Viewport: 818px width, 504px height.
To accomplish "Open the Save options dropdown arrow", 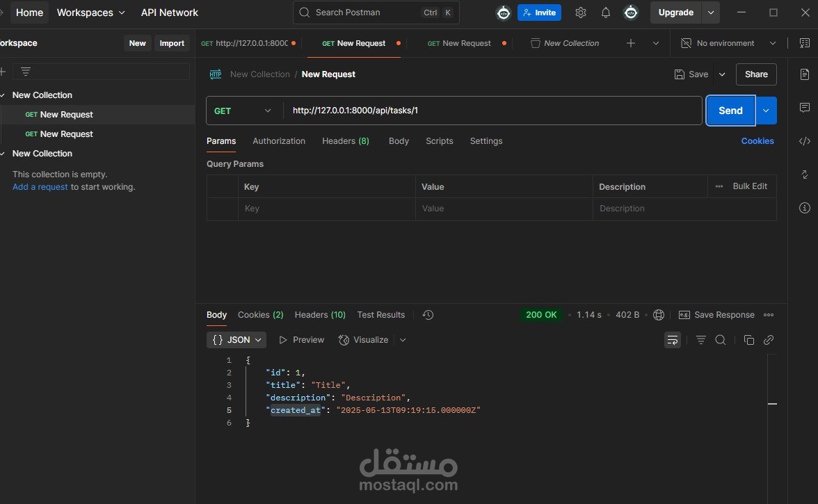I will pos(722,74).
